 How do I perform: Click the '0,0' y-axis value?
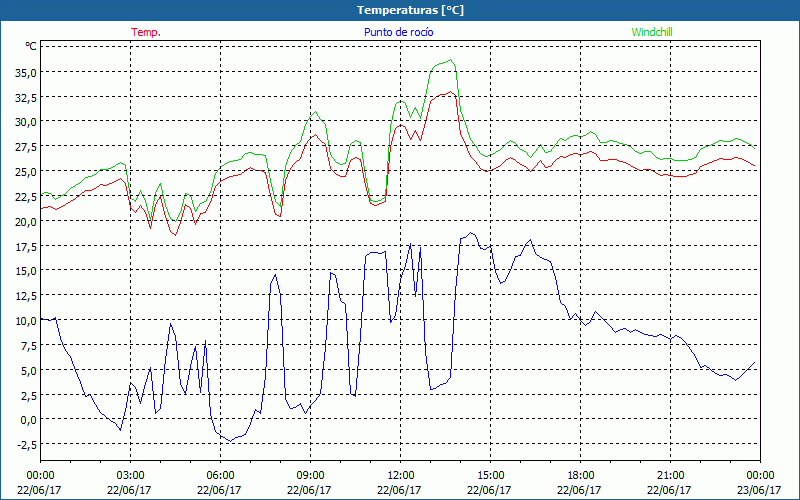point(28,420)
